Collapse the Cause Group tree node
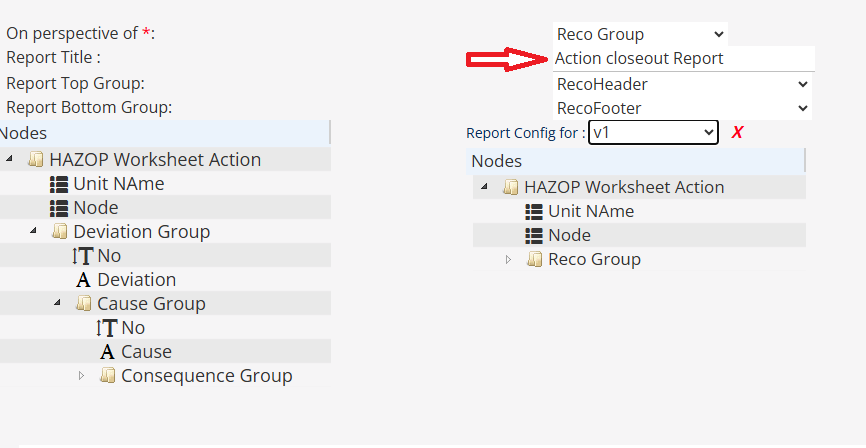Screen dimensions: 866x448 58,304
